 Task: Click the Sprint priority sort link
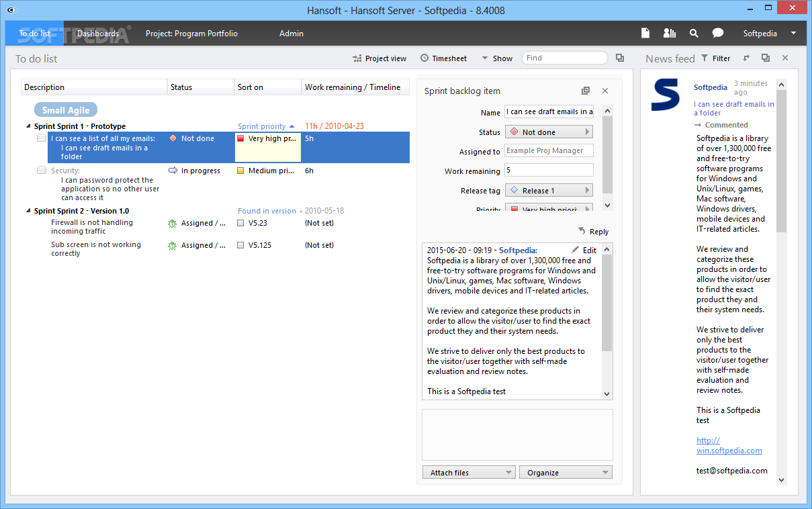[x=266, y=126]
